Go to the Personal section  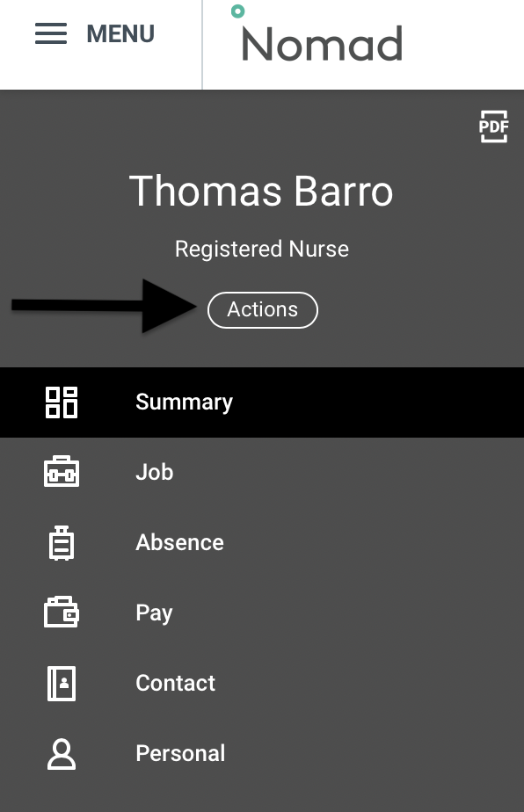tap(180, 753)
